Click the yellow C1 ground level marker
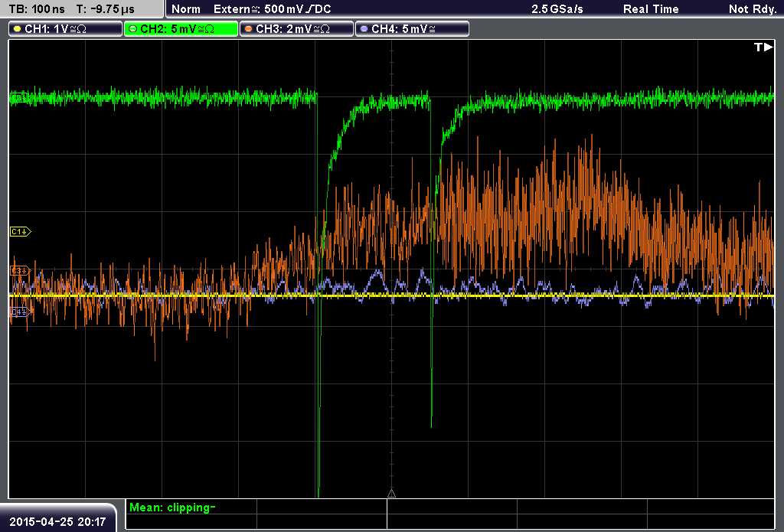 click(x=21, y=231)
